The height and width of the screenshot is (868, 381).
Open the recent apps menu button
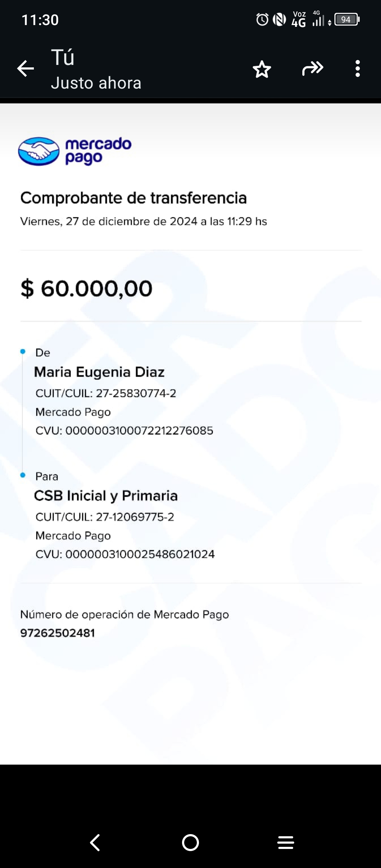[x=285, y=843]
